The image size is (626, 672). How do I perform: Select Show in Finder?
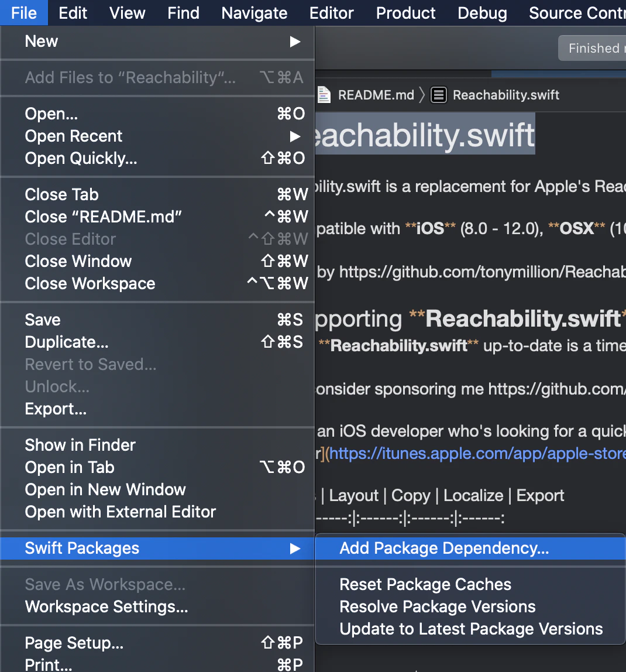157,445
